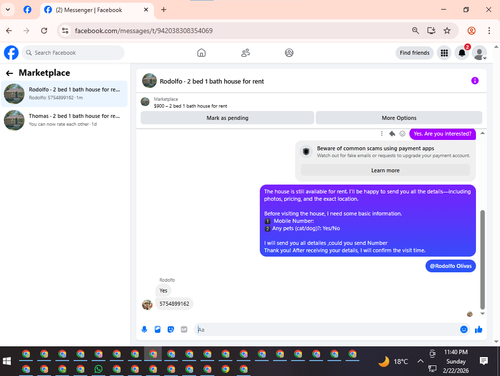Screen dimensions: 500x376
Task: Click browser Forward button
Action: [x=26, y=31]
